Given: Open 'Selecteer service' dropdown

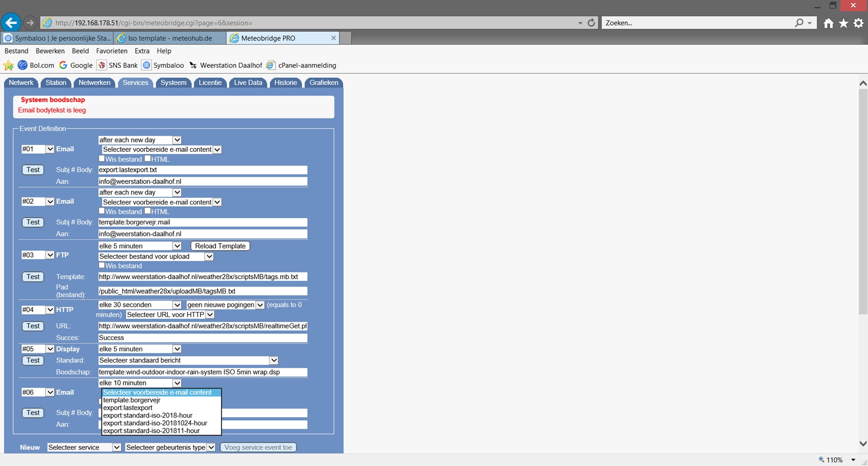Looking at the screenshot, I should point(84,447).
